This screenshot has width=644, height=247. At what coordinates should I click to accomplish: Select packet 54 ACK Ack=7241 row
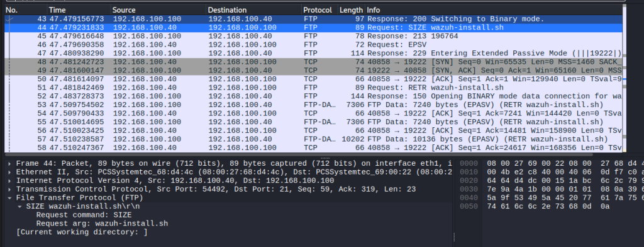pos(313,113)
